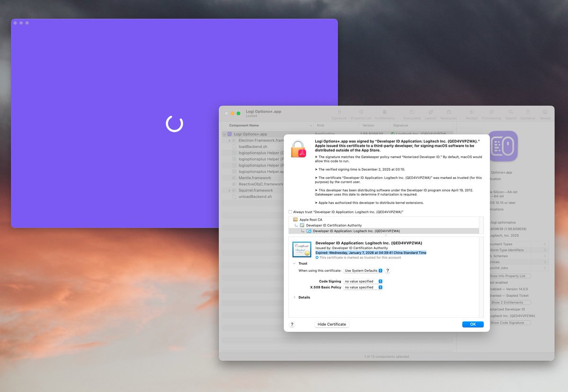Collapse the Logi Options+.app tree row

pos(224,134)
